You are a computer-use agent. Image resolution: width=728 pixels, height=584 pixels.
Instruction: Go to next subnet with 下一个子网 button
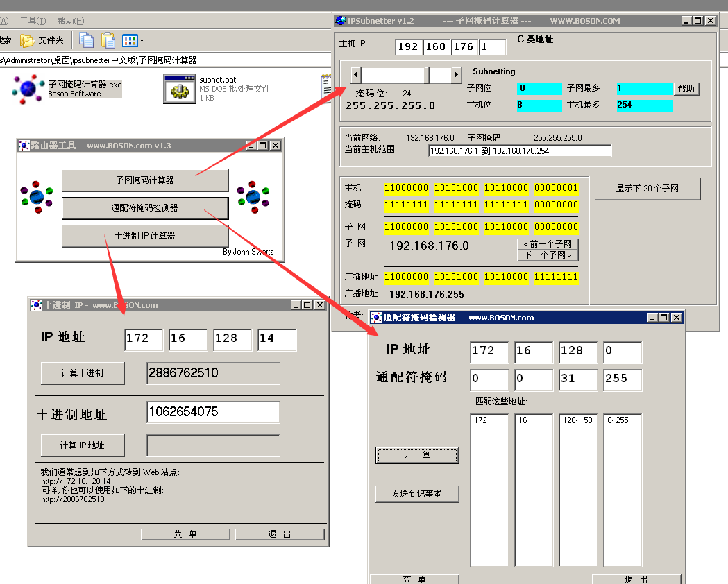pos(548,255)
